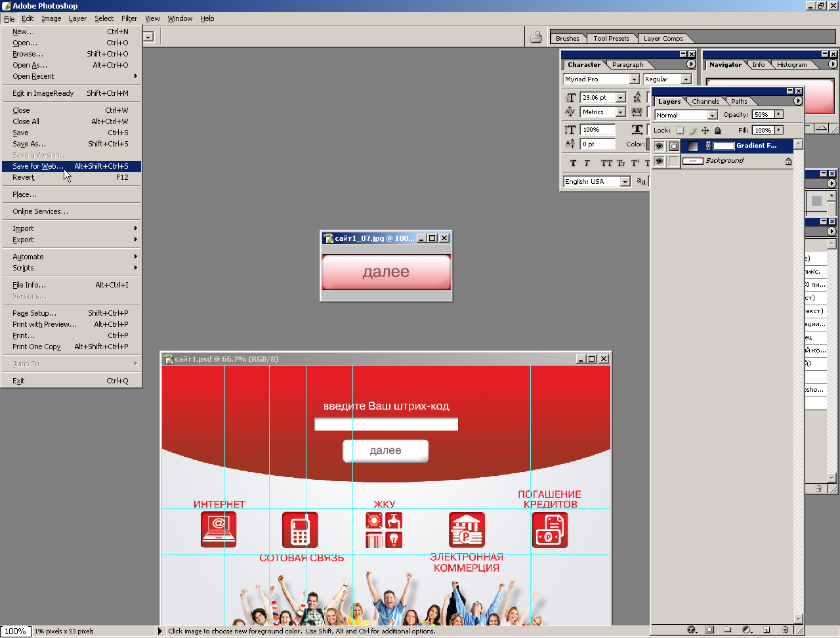The width and height of the screenshot is (840, 638).
Task: Open the Layer Comps tab
Action: coord(663,39)
